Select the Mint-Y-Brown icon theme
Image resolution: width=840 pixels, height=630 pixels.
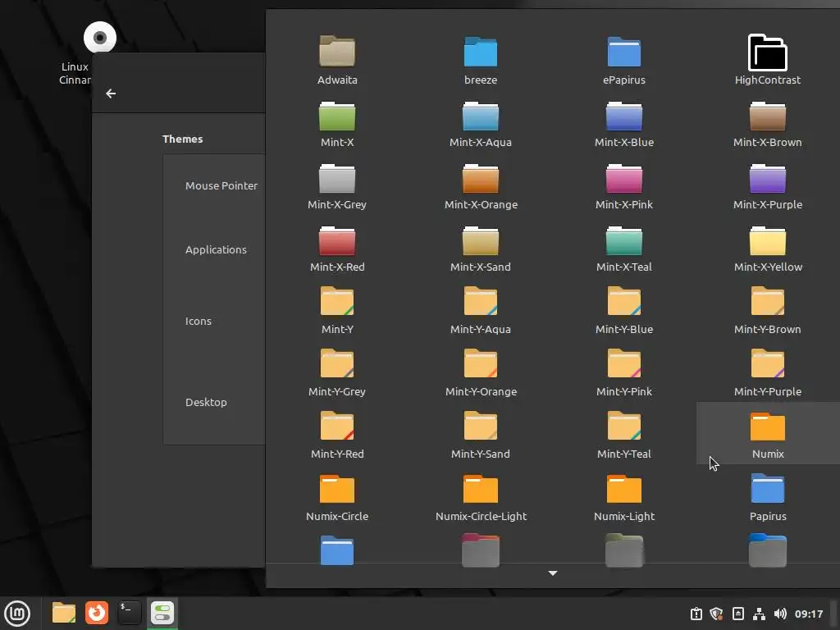(768, 309)
